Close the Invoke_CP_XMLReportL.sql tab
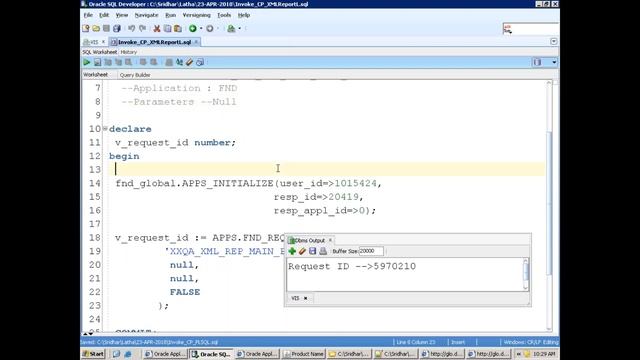This screenshot has height=360, width=640. point(196,42)
